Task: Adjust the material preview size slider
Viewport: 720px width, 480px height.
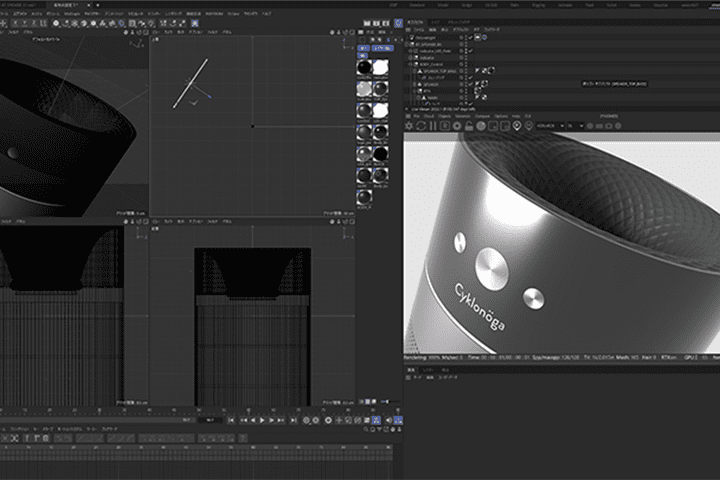Action: tap(385, 402)
